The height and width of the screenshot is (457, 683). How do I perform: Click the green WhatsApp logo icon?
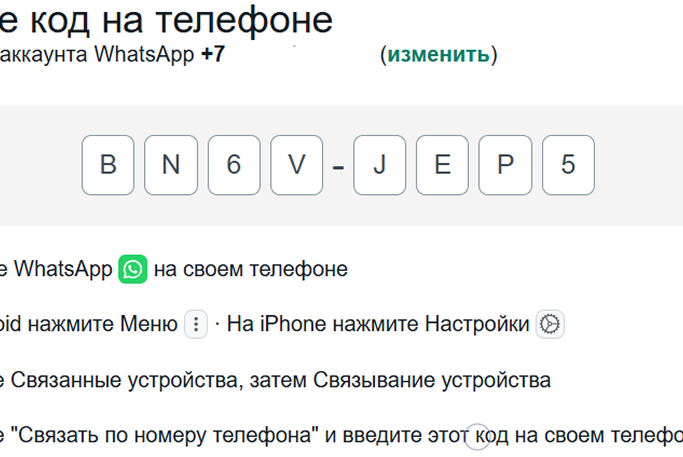[x=133, y=269]
